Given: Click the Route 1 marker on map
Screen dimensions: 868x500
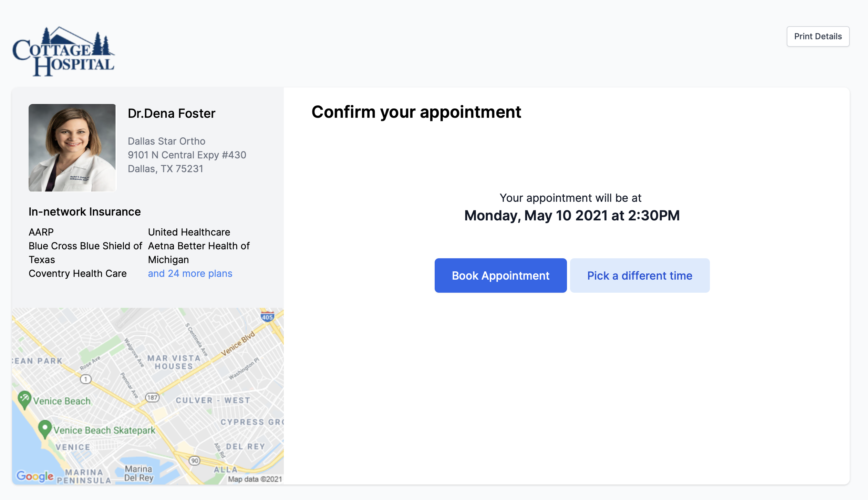Looking at the screenshot, I should [x=85, y=379].
